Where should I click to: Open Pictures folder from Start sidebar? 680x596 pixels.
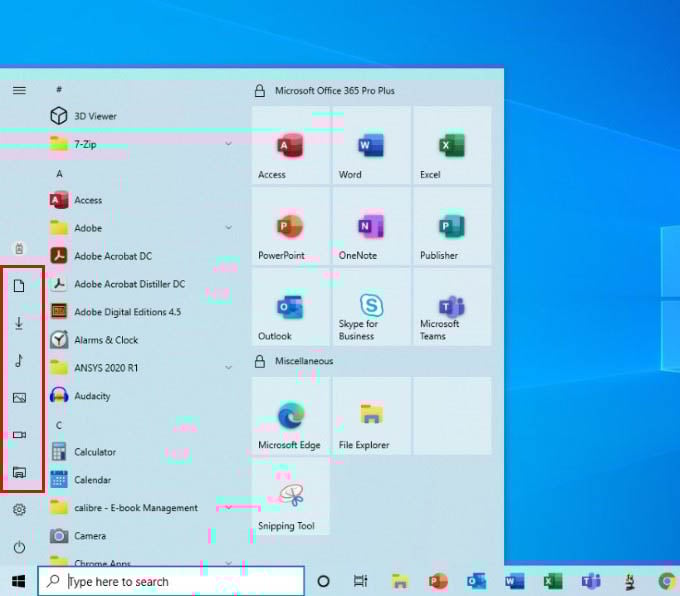19,398
